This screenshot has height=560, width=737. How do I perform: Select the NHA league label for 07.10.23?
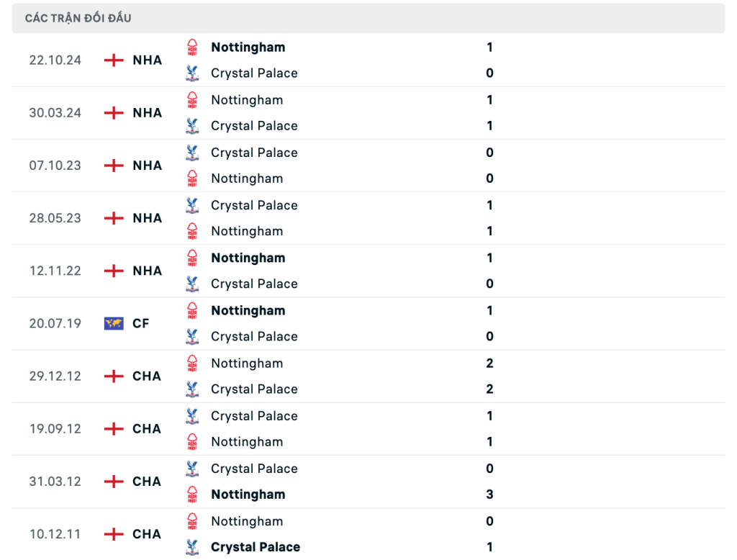pyautogui.click(x=147, y=166)
